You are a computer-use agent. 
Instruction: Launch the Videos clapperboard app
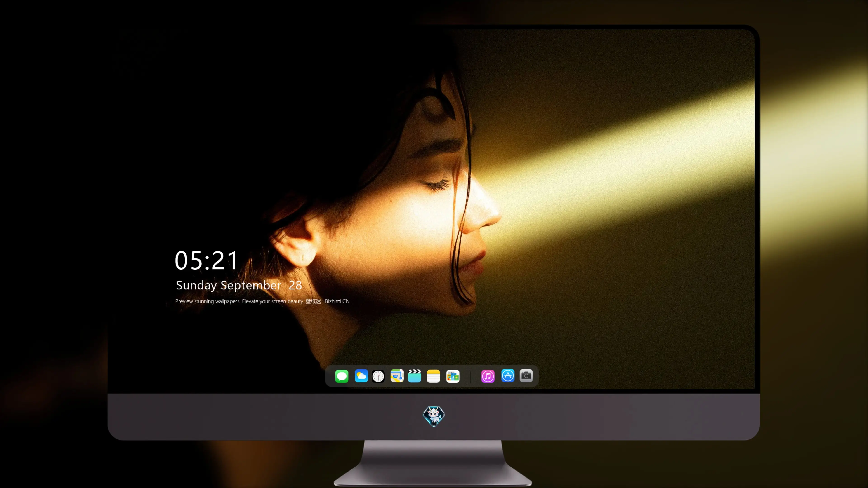415,376
